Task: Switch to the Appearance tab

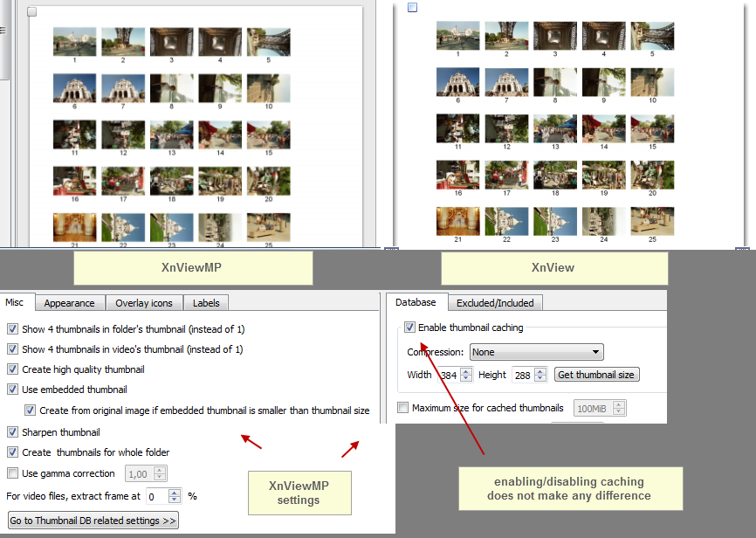Action: pyautogui.click(x=69, y=303)
